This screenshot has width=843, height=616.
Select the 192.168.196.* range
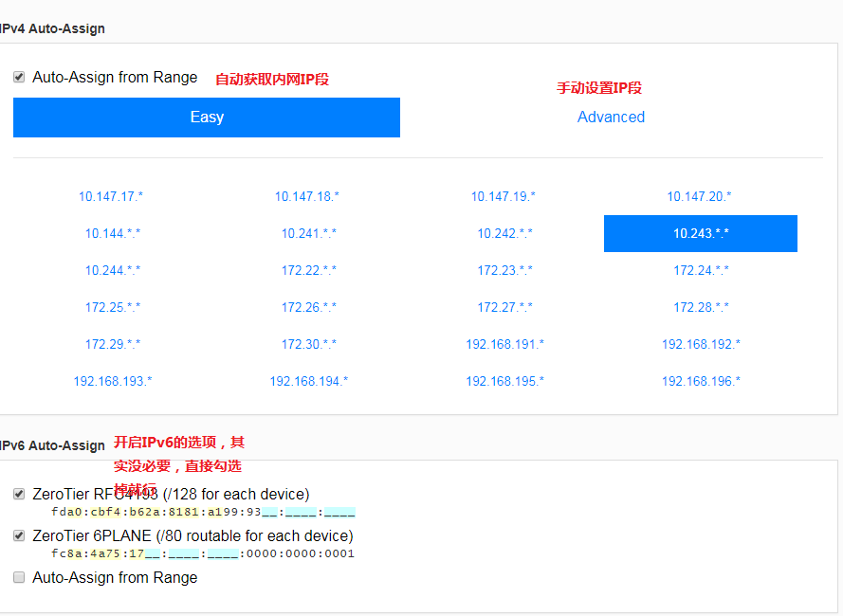701,381
